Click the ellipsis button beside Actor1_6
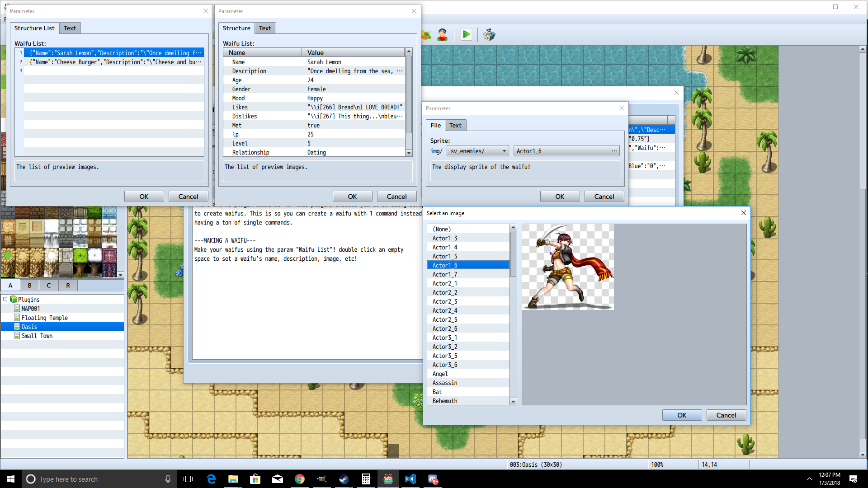The image size is (868, 488). tap(614, 151)
